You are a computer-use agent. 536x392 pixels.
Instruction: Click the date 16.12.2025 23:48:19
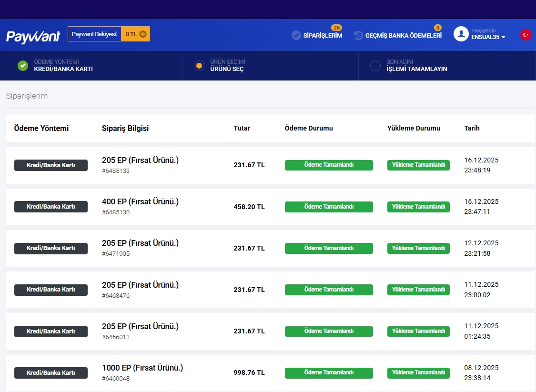pyautogui.click(x=481, y=165)
